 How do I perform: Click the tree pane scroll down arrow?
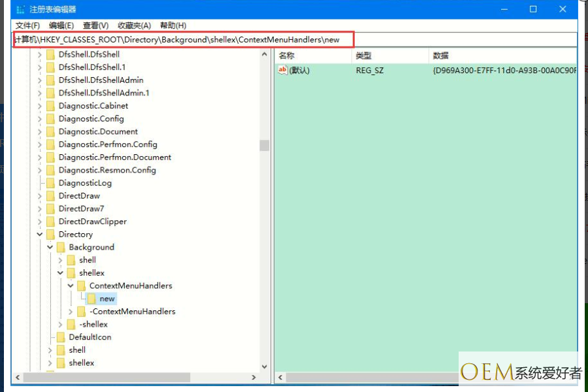click(265, 367)
